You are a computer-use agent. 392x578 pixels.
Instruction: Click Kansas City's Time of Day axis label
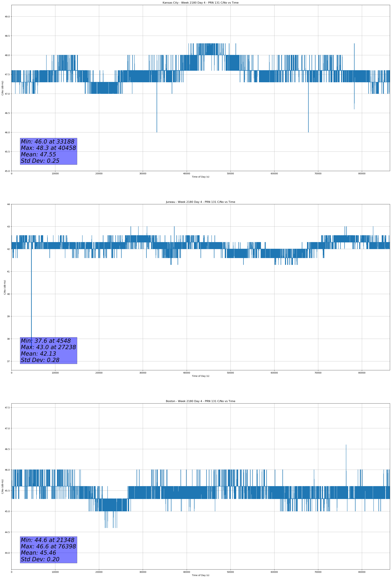pos(200,177)
